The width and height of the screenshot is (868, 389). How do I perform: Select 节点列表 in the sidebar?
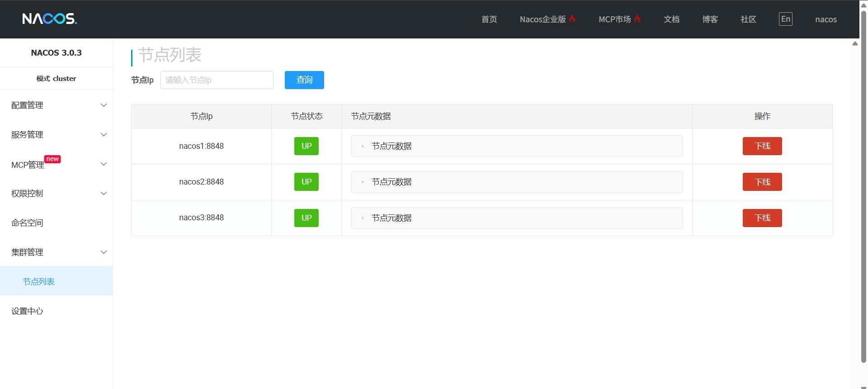tap(57, 281)
